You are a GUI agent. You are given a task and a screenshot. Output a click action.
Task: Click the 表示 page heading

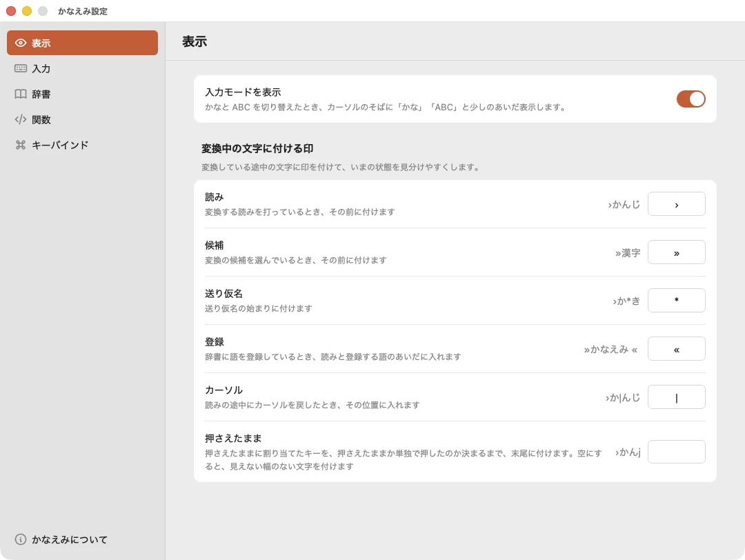pos(195,41)
